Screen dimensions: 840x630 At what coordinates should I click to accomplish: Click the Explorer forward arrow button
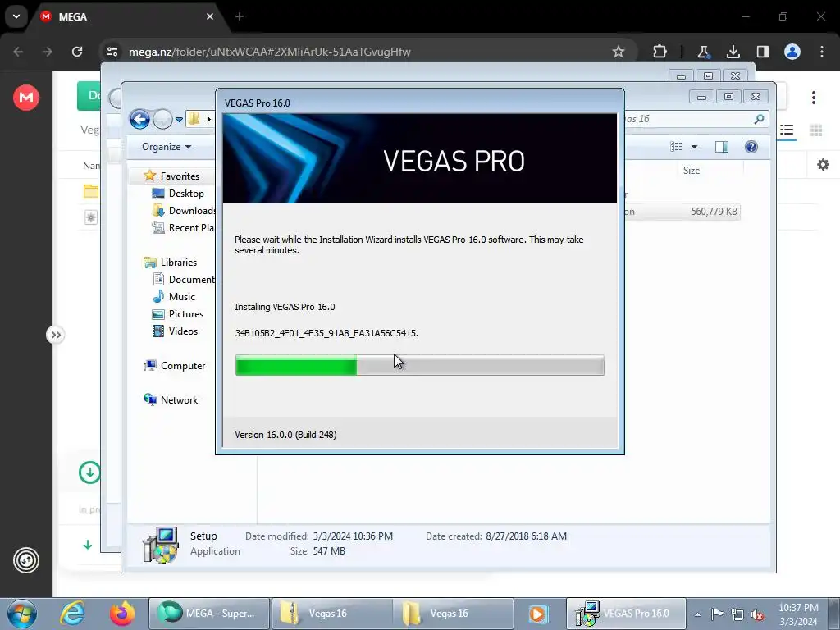162,119
